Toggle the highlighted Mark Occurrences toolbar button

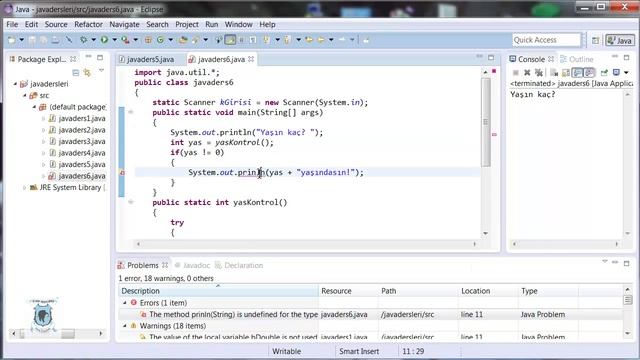[x=230, y=40]
